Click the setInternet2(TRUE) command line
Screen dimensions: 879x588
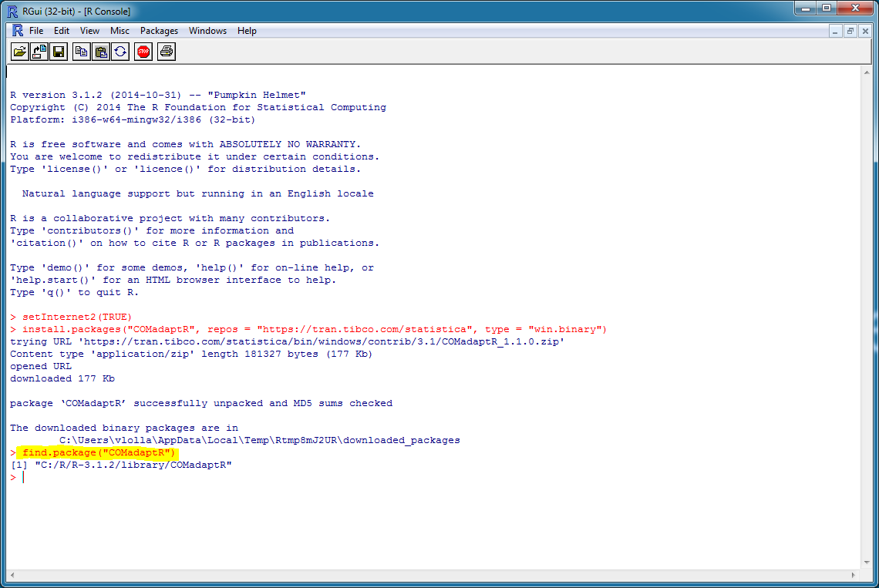77,317
